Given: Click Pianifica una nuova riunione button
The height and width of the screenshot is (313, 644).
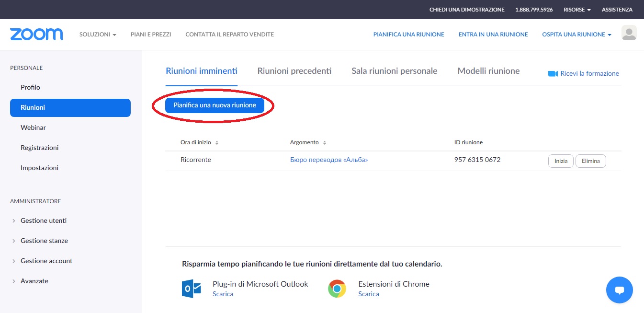Looking at the screenshot, I should 215,105.
